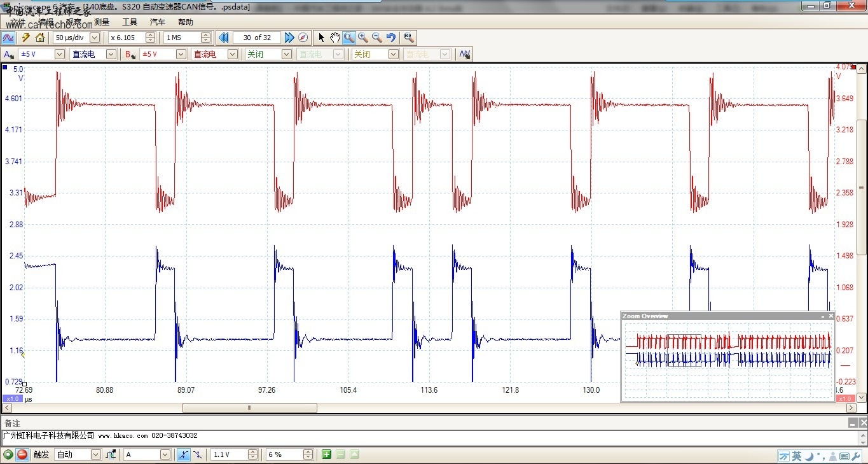Click the Zoom Overview waveform thumbnail

[x=727, y=360]
